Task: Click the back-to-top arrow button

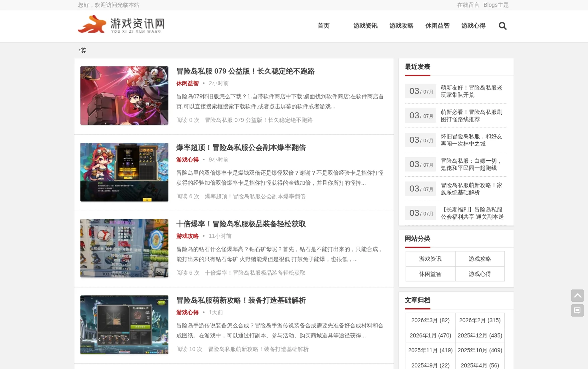Action: tap(578, 296)
